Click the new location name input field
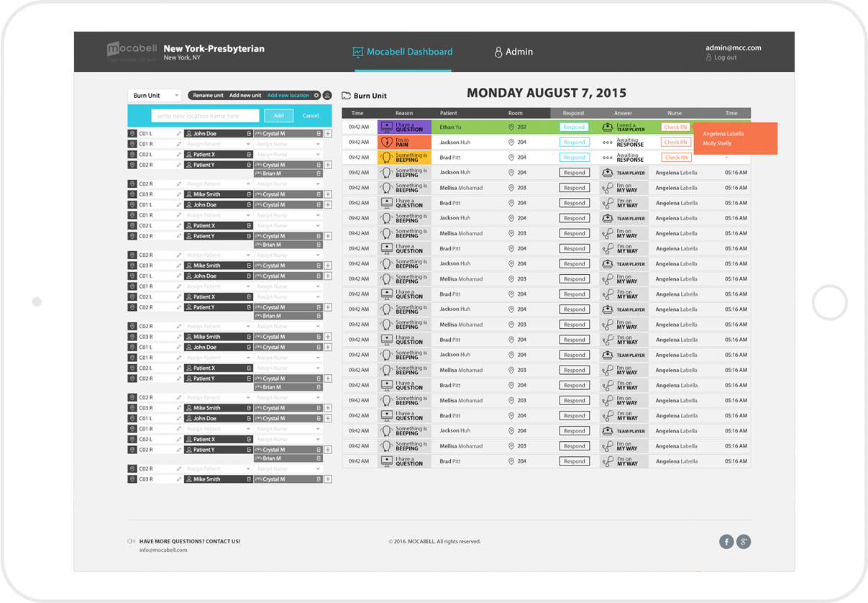 pyautogui.click(x=205, y=116)
